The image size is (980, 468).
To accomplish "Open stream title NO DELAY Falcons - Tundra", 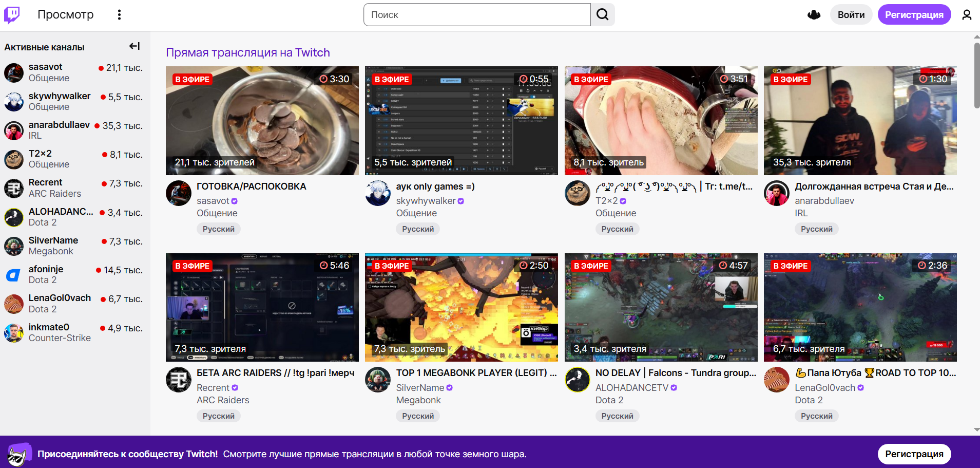I will click(676, 373).
